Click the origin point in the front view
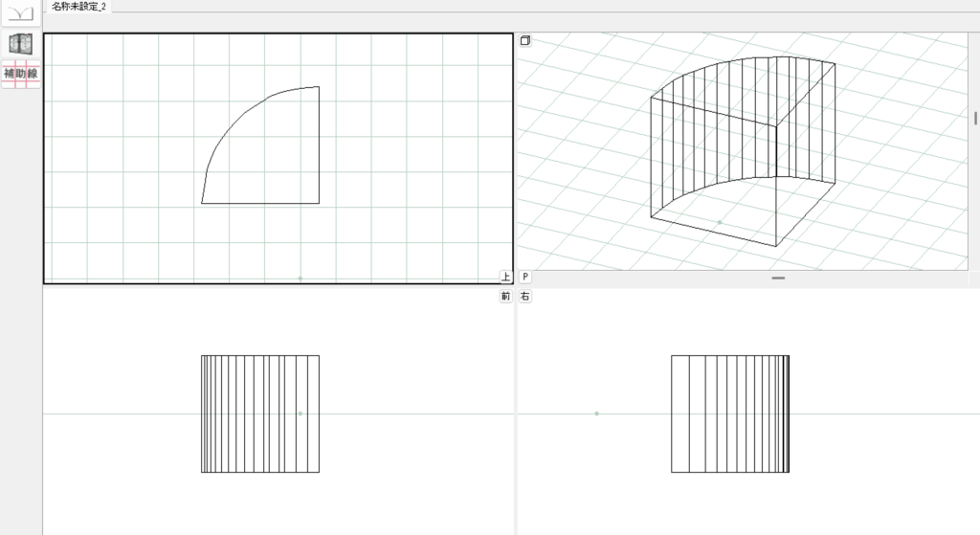Screen dimensions: 980x535 [300, 413]
